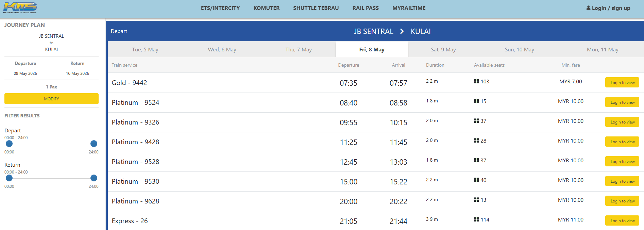This screenshot has width=644, height=230.
Task: Click the 1 Pax label
Action: pyautogui.click(x=51, y=87)
